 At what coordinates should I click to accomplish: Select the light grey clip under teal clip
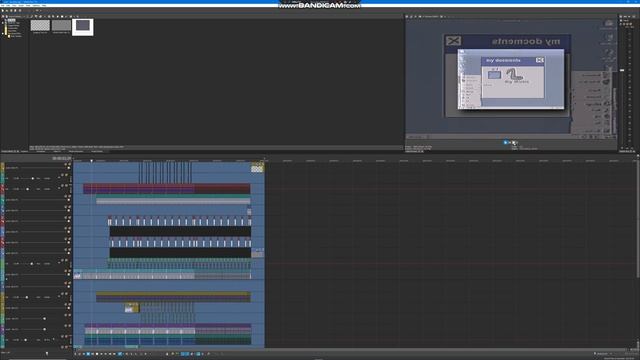point(173,201)
